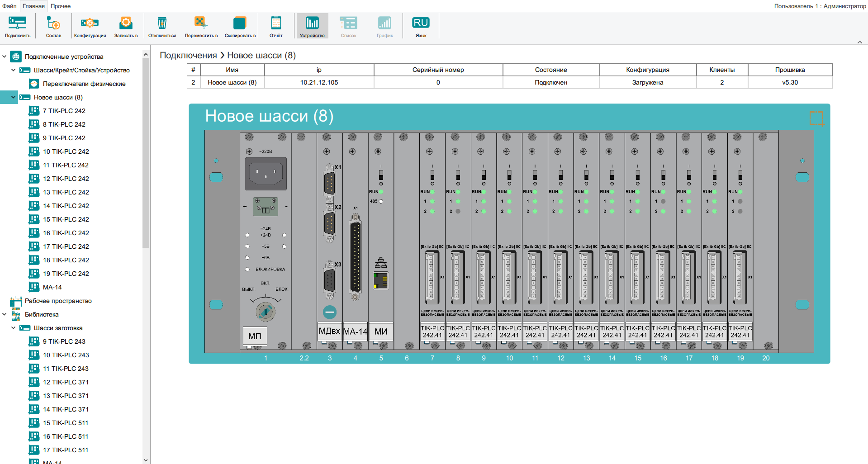Screen dimensions: 868x464
Task: Toggle the RUN switch on slot 7 module
Action: point(432,175)
